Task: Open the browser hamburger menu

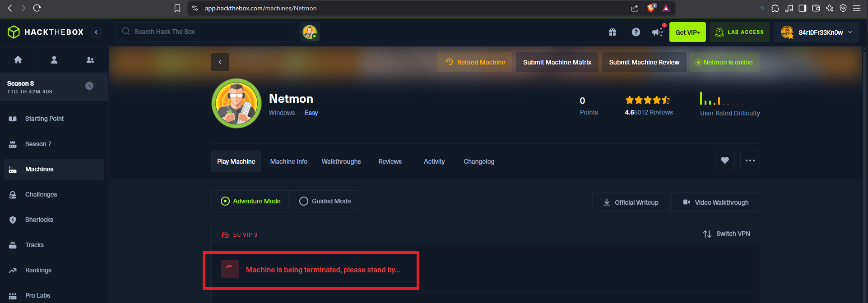Action: (856, 8)
